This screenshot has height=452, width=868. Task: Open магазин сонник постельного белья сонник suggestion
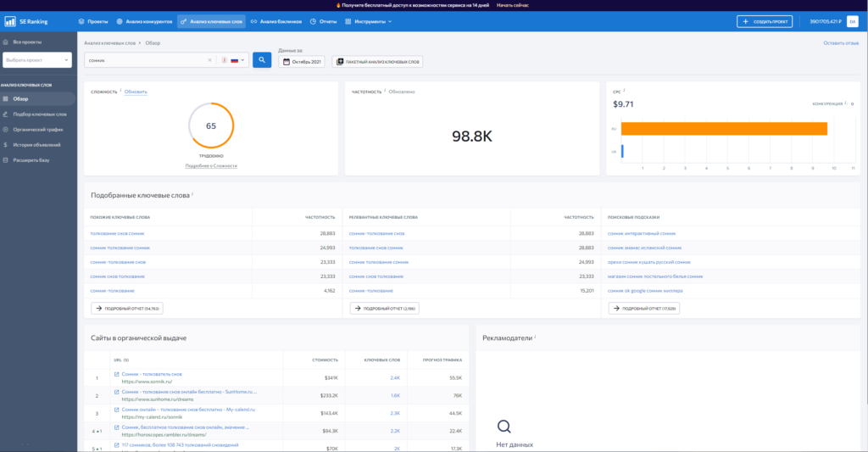(x=655, y=276)
